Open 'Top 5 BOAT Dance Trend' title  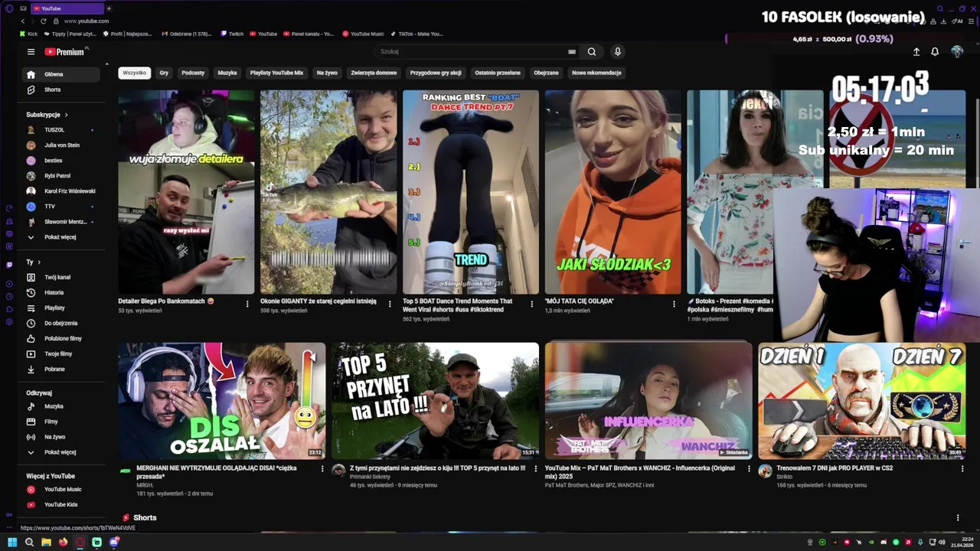457,305
